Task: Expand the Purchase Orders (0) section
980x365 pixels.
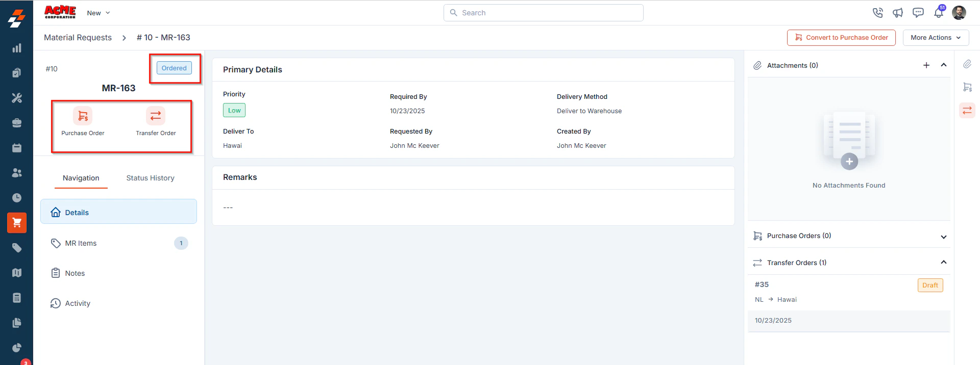Action: [x=944, y=237]
